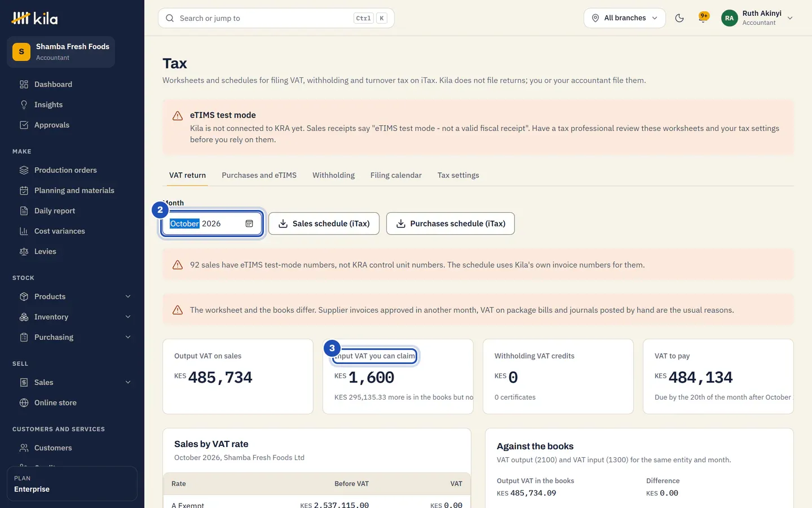Click the RA user avatar
812x508 pixels.
729,18
